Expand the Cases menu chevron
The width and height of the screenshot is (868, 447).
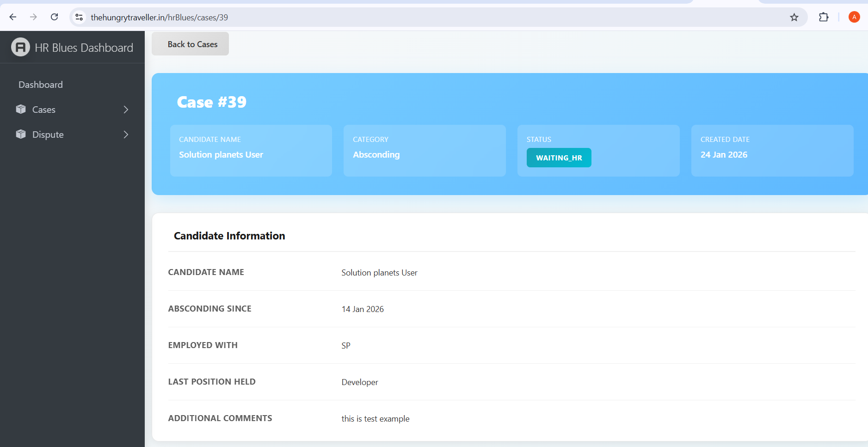click(x=125, y=109)
